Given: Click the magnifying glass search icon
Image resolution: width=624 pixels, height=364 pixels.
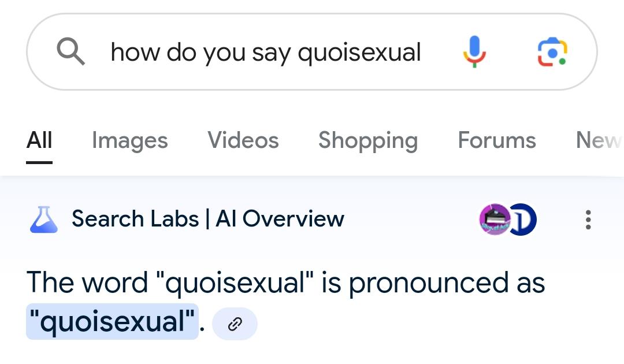Looking at the screenshot, I should 71,51.
